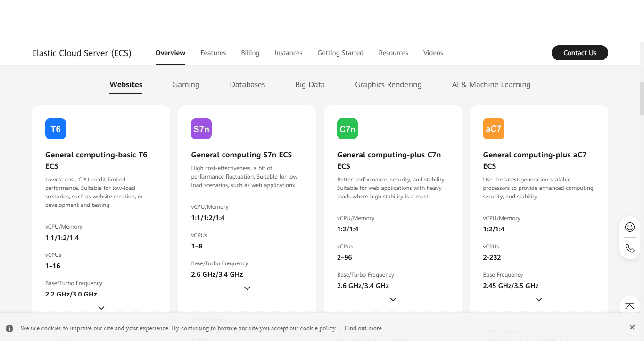This screenshot has width=644, height=362.
Task: Expand the T6 ECS card details
Action: [101, 308]
